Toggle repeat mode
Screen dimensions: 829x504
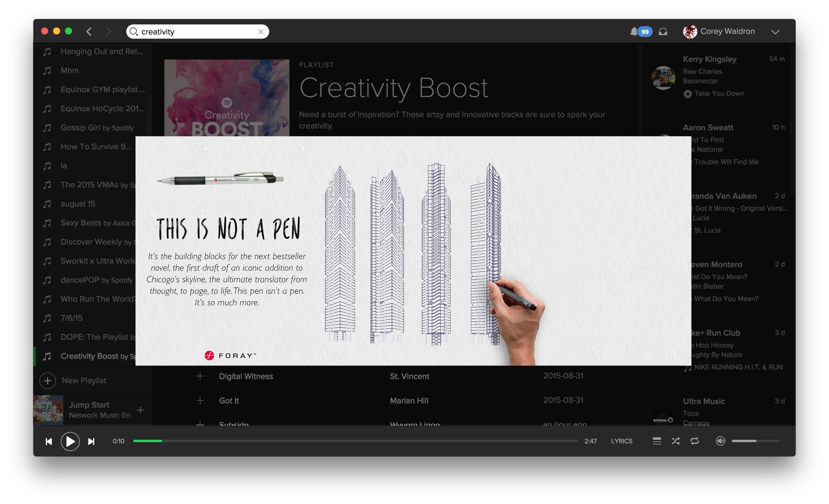tap(694, 441)
